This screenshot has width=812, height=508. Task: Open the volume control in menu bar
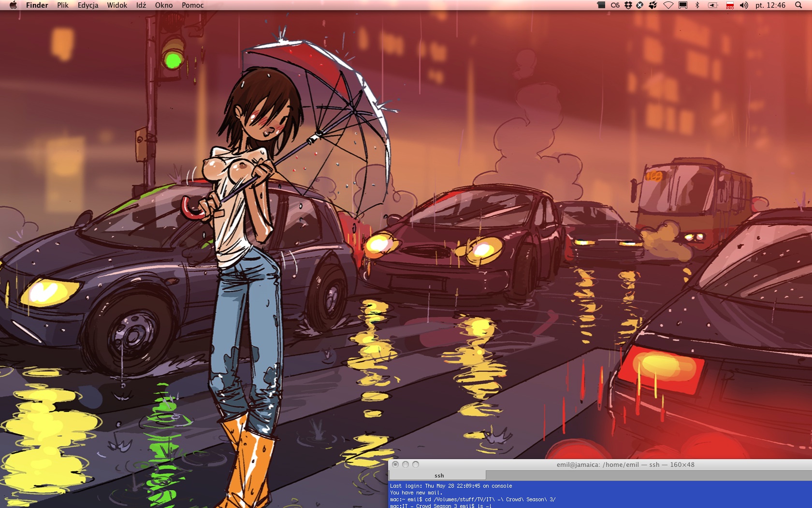(744, 5)
